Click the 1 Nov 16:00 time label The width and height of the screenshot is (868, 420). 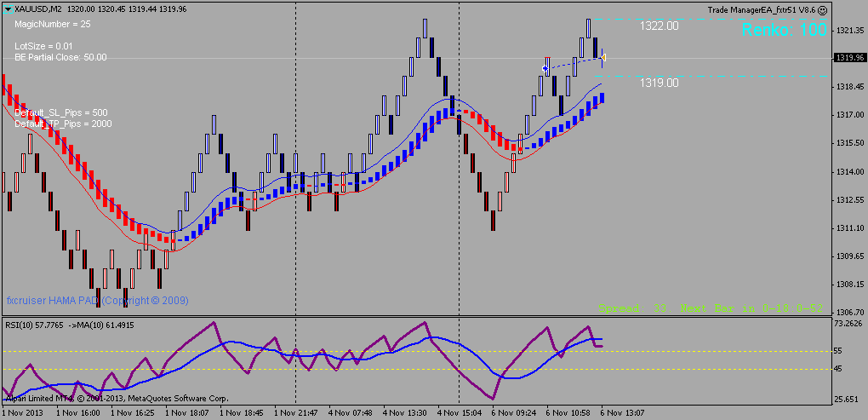79,413
